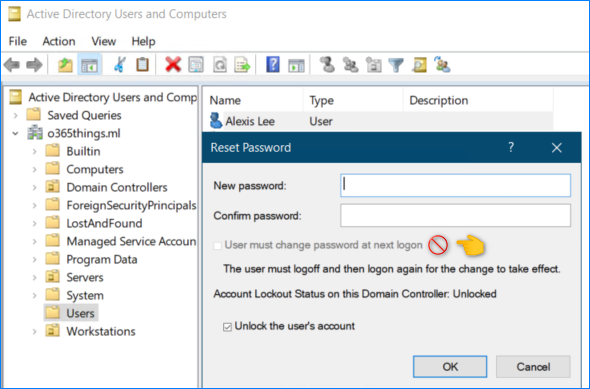Screen dimensions: 590x389
Task: Select Builtin in the tree
Action: [83, 151]
